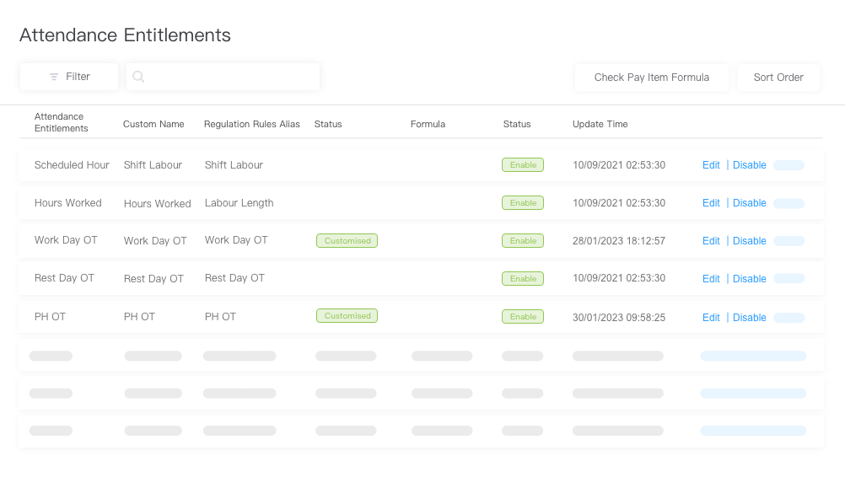Viewport: 845px width, 504px height.
Task: Click the Regulation Rules Alias column header
Action: [x=251, y=124]
